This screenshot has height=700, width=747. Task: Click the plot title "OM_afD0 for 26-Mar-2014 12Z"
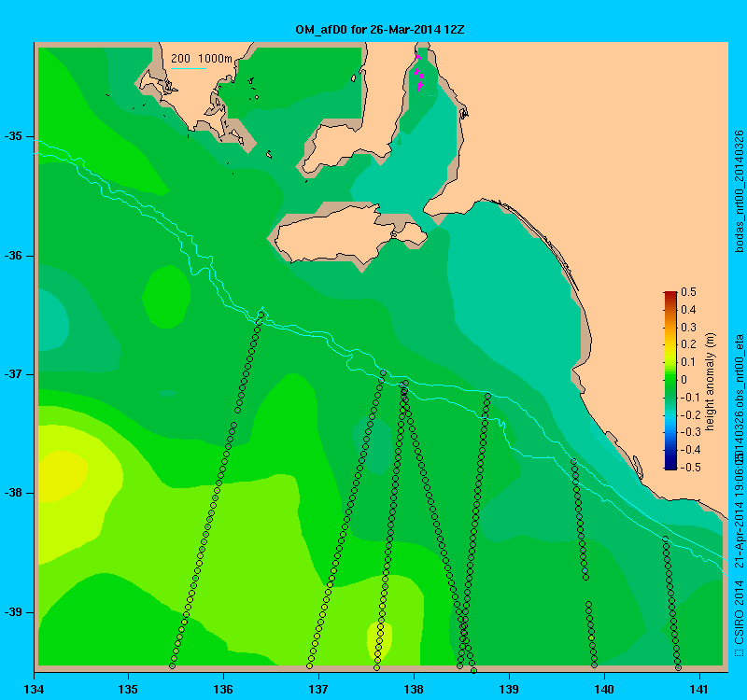click(380, 30)
